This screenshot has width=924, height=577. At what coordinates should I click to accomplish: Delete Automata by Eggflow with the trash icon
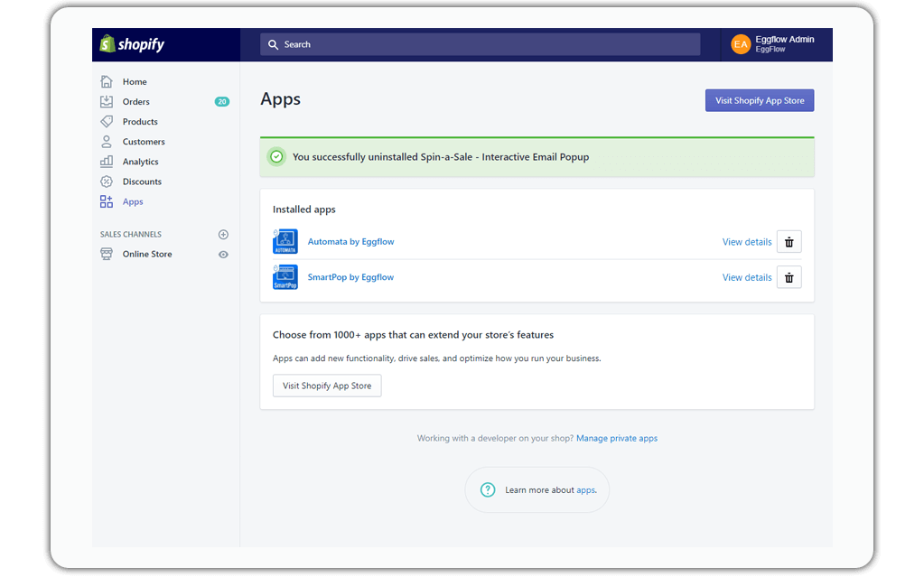tap(789, 241)
